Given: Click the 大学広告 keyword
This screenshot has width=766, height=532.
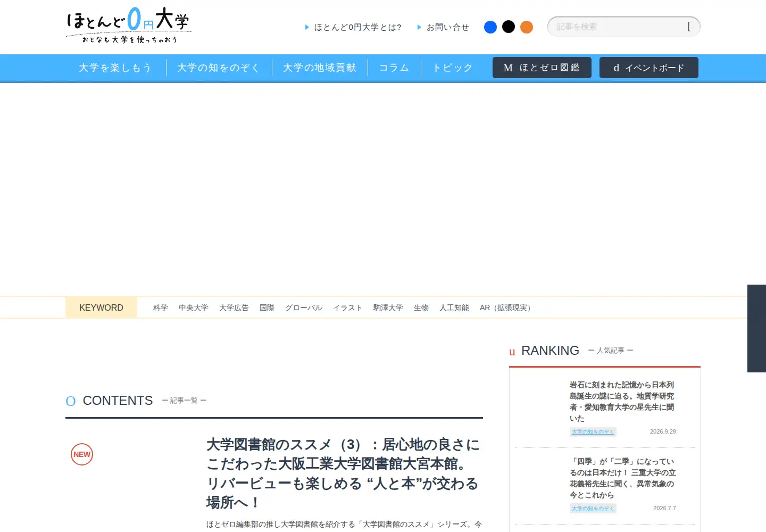Looking at the screenshot, I should tap(234, 307).
